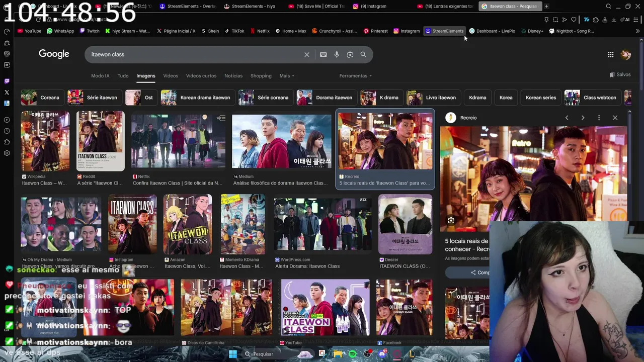Open Spotify from the taskbar
This screenshot has height=362, width=644.
click(x=353, y=354)
